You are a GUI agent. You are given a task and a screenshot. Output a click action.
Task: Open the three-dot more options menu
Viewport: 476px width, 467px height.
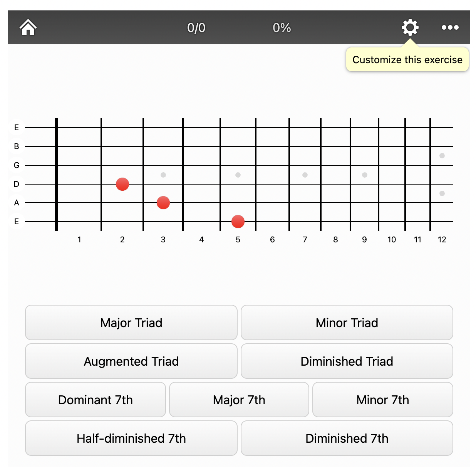point(450,27)
